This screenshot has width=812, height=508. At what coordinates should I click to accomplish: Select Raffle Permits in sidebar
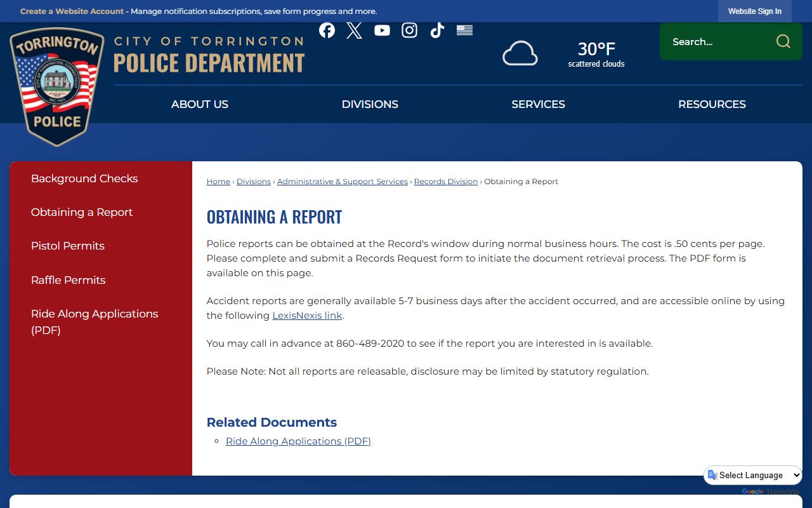(69, 280)
